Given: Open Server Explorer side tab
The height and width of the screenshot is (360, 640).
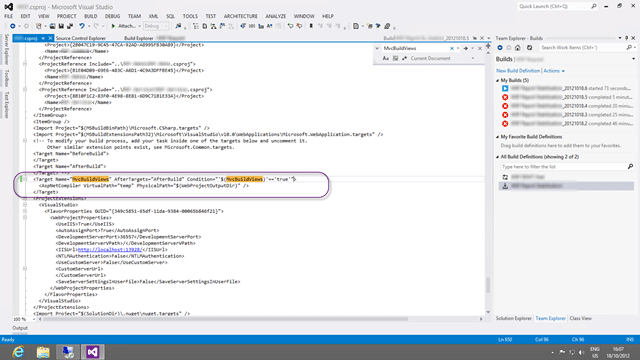Looking at the screenshot, I should tap(7, 49).
